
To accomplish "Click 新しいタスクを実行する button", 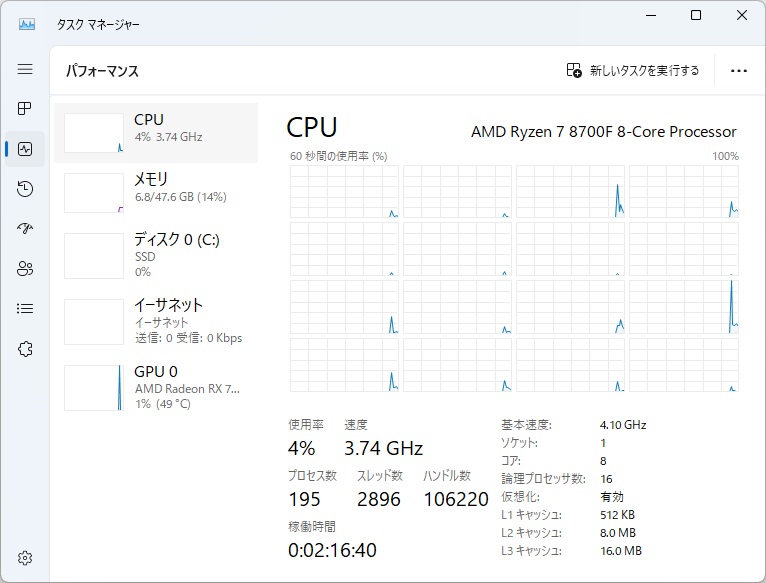I will 633,71.
